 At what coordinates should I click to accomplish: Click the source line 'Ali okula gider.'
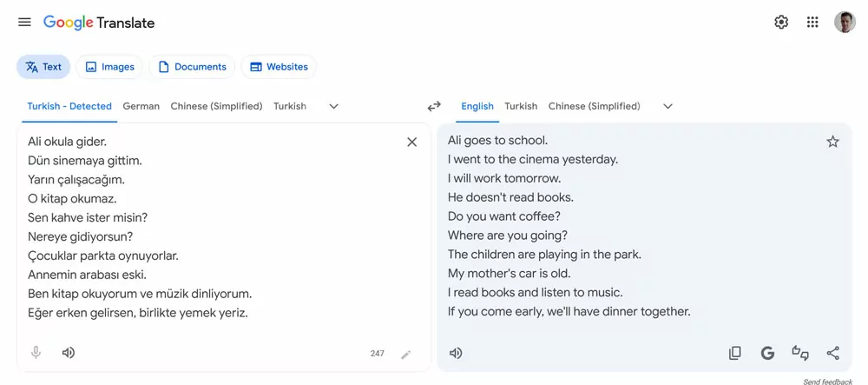tap(67, 142)
